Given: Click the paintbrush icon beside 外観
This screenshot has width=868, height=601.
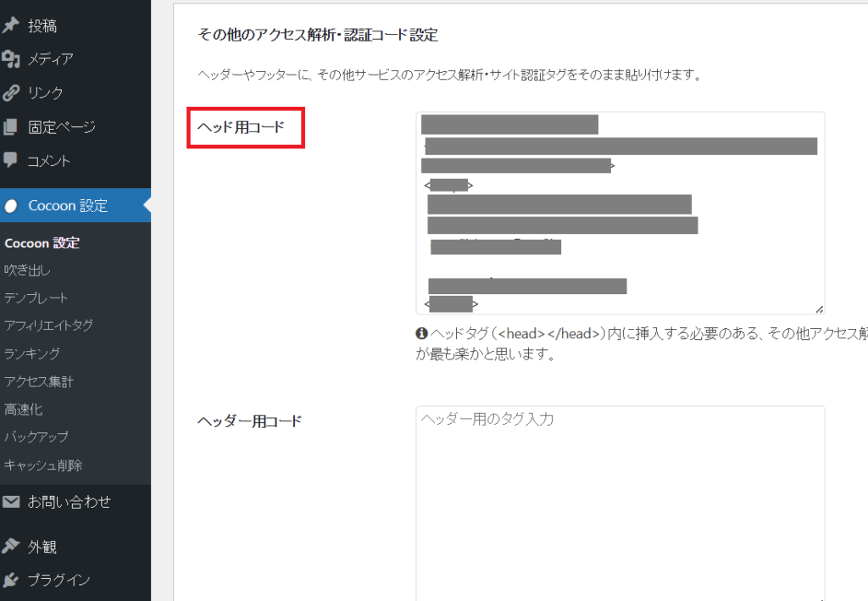Looking at the screenshot, I should [10, 547].
